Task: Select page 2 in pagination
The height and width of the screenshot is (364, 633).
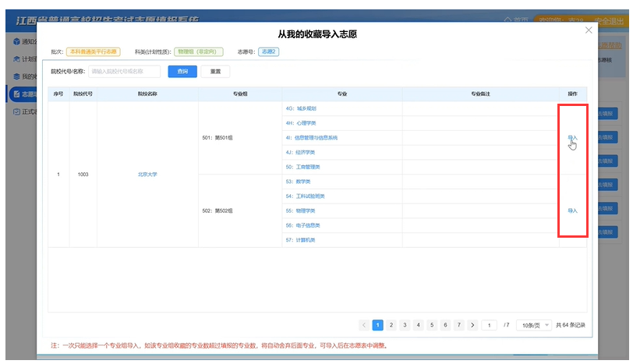Action: pos(391,325)
